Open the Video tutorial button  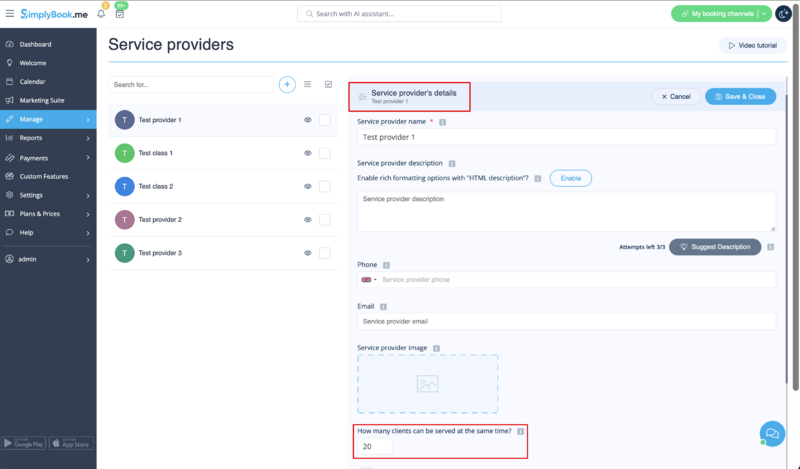(x=753, y=45)
